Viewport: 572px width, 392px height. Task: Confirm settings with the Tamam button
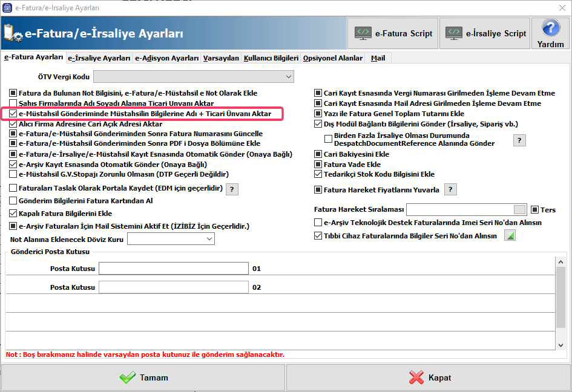(x=143, y=377)
